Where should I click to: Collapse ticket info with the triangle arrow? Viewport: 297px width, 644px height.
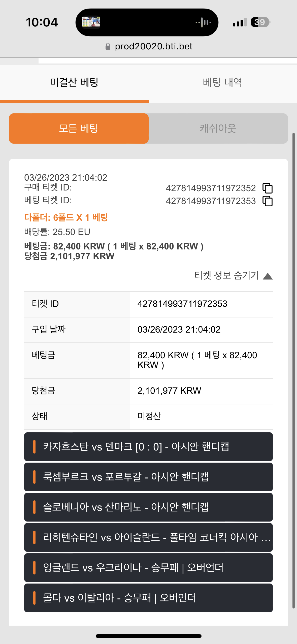click(268, 276)
